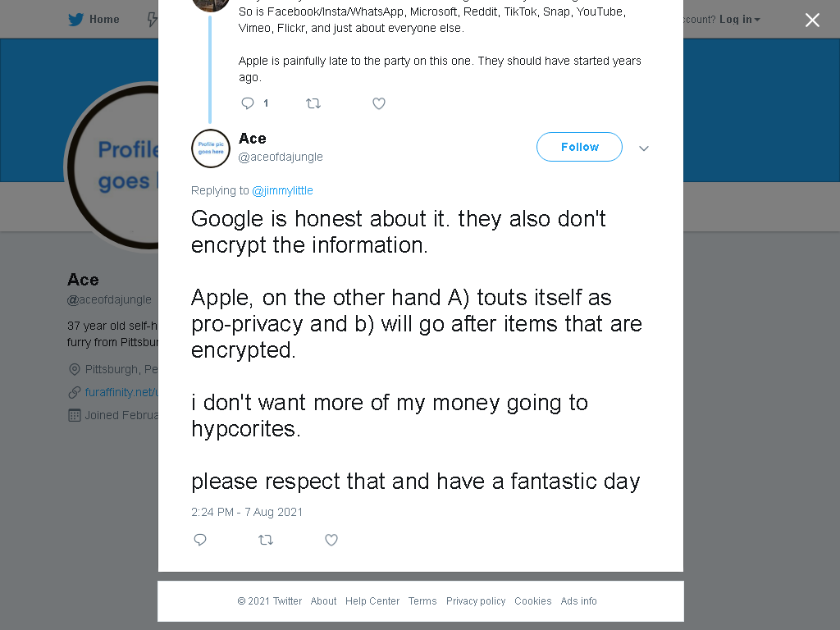Click the 2:24 PM - 7 Aug 2021 timestamp
Screen dimensions: 840x630
coord(247,512)
